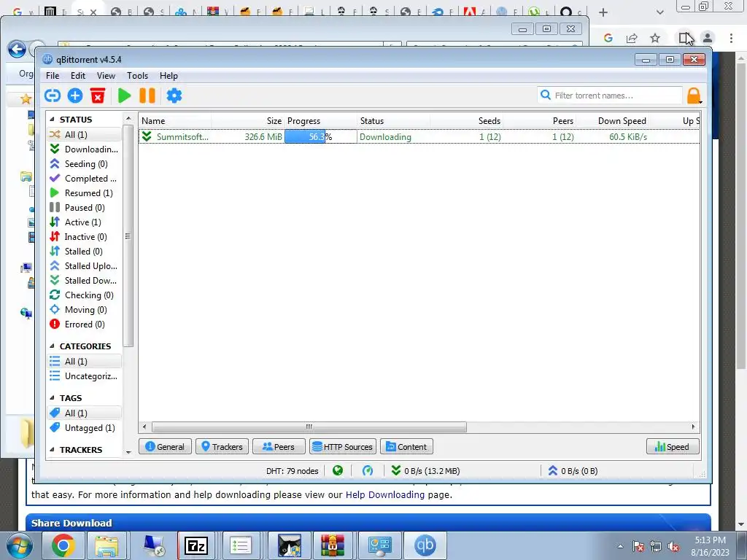Select the Moving (0) filter
The image size is (747, 560).
tap(85, 310)
